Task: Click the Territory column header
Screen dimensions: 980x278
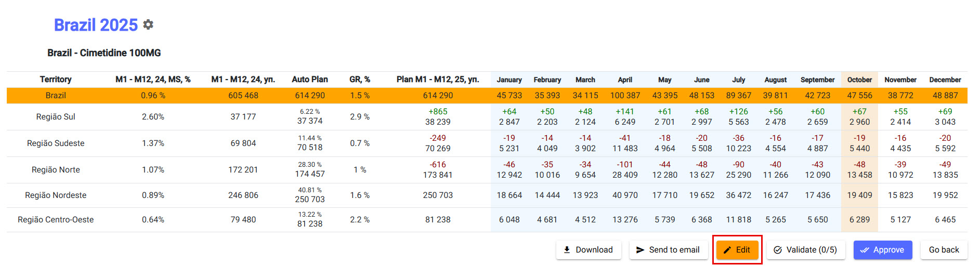Action: tap(56, 80)
